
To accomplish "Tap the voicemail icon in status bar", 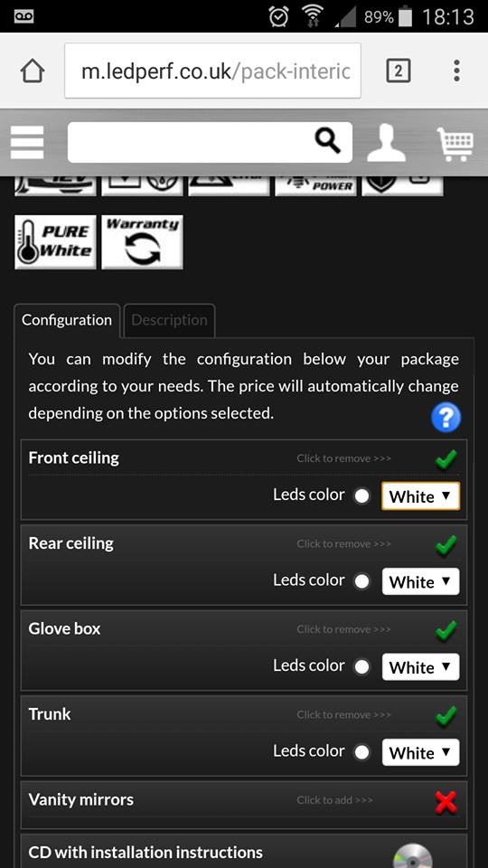I will pyautogui.click(x=23, y=16).
